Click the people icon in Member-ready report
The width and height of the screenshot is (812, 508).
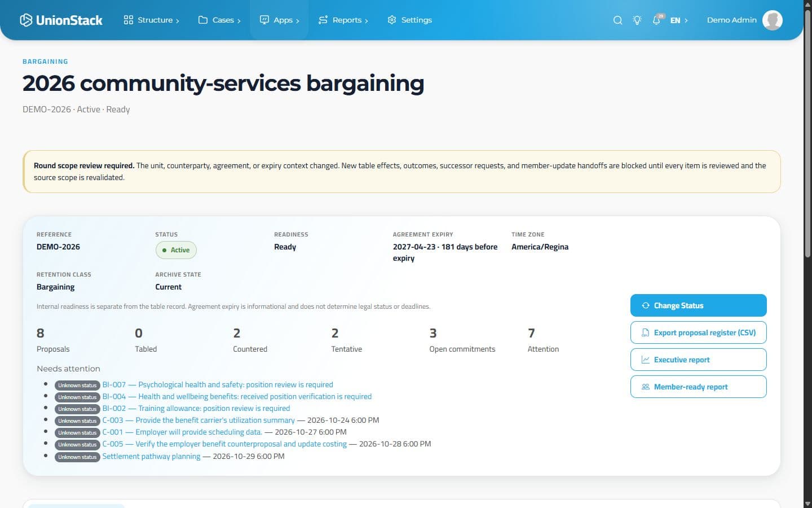[646, 387]
